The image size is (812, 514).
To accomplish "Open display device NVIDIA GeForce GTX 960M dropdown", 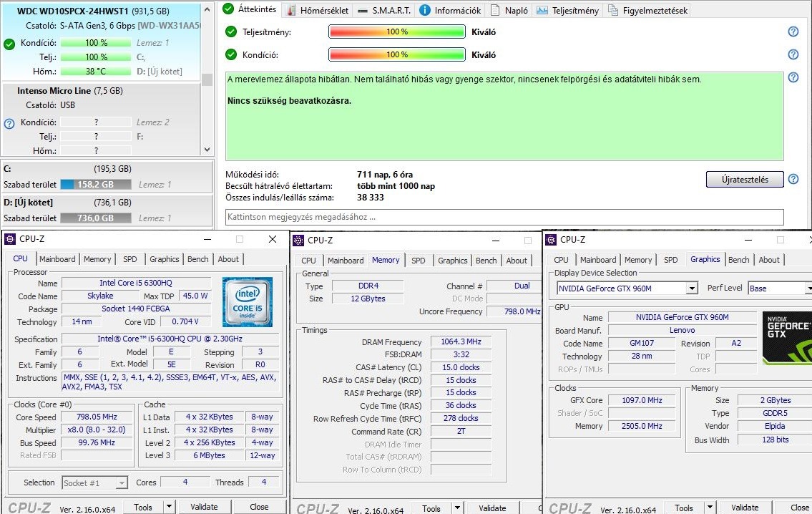I will 627,288.
